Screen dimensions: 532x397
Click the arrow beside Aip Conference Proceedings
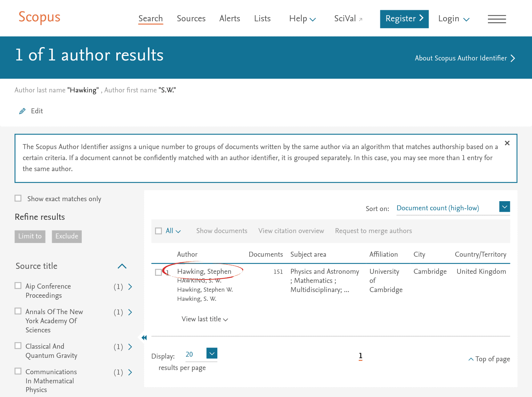(130, 287)
